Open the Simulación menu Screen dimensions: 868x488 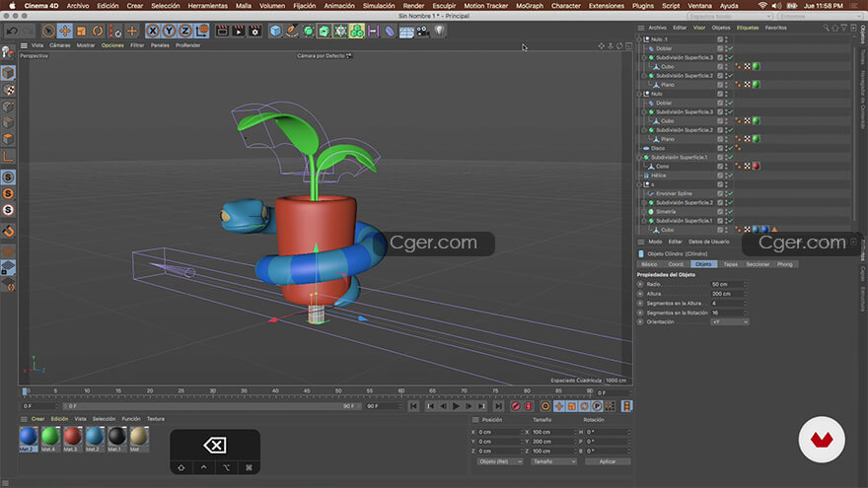click(x=379, y=6)
